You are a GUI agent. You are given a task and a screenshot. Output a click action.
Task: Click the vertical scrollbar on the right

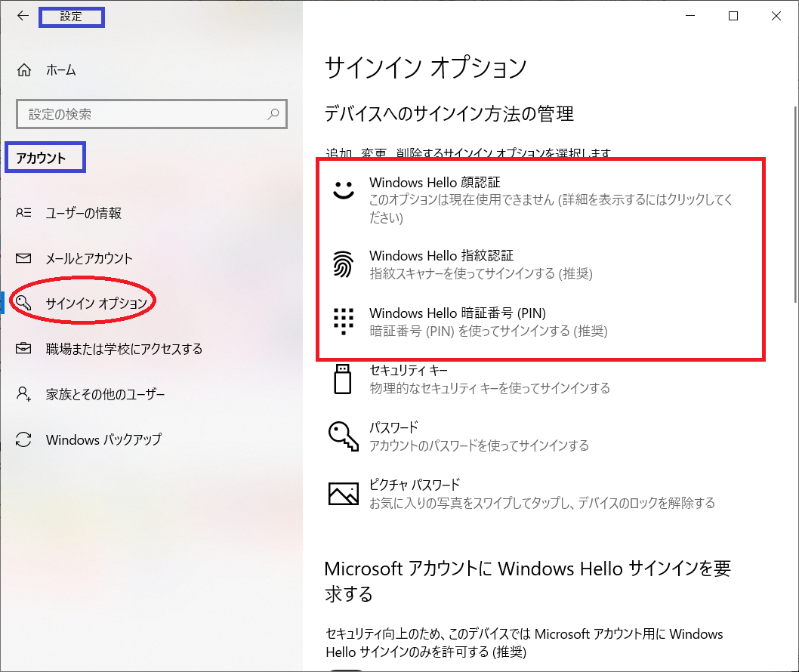pyautogui.click(x=794, y=204)
